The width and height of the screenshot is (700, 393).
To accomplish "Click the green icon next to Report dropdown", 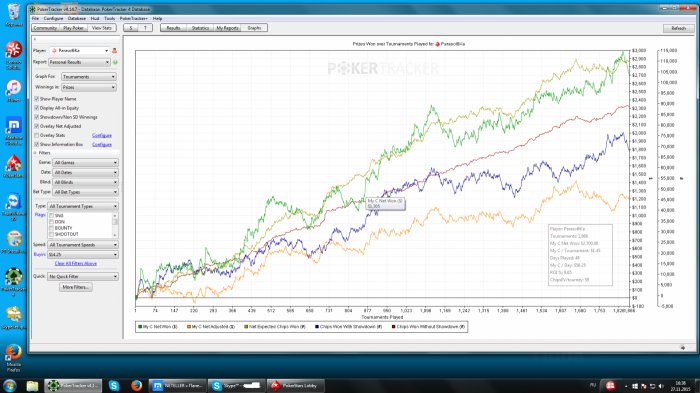I will coord(115,62).
